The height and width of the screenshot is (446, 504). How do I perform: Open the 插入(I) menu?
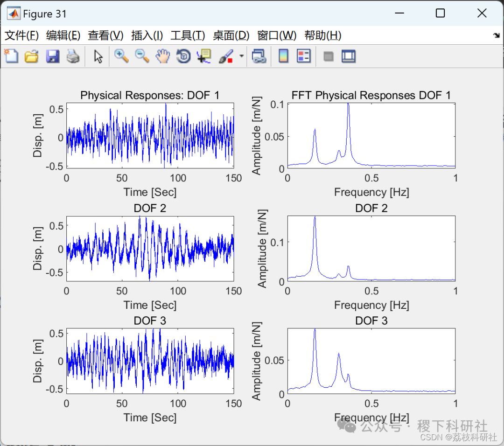[x=147, y=35]
